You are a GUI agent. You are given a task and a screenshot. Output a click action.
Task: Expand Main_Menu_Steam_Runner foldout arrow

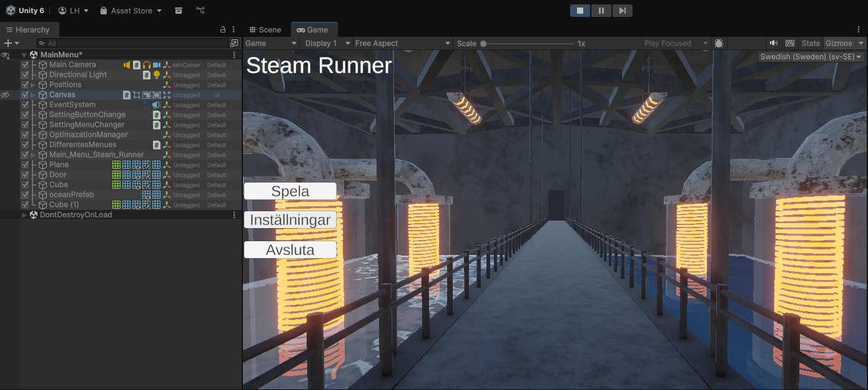33,155
